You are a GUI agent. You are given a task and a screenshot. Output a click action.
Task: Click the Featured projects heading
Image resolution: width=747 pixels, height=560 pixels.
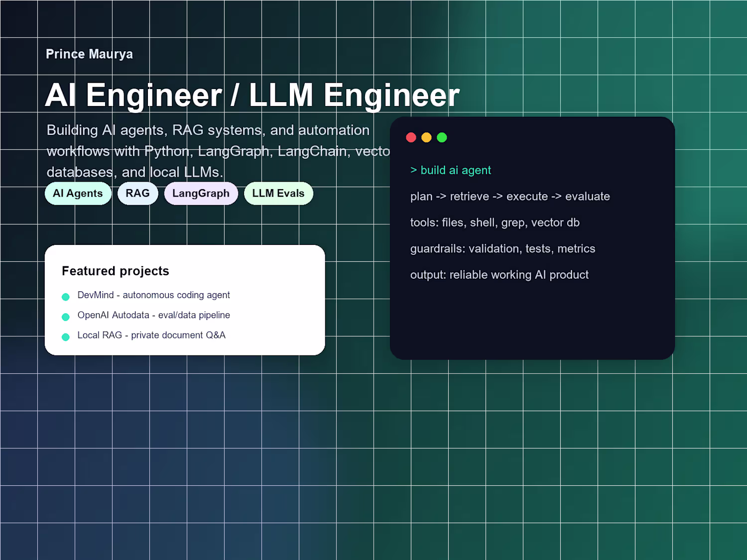tap(116, 271)
